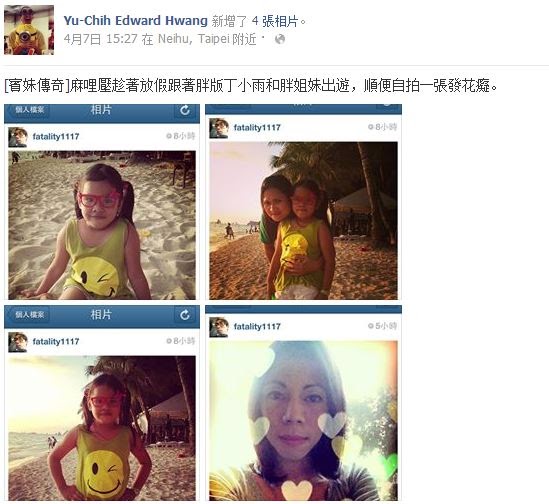Open fatality1117 avatar in bottom-left photo
549x504 pixels.
[x=18, y=342]
